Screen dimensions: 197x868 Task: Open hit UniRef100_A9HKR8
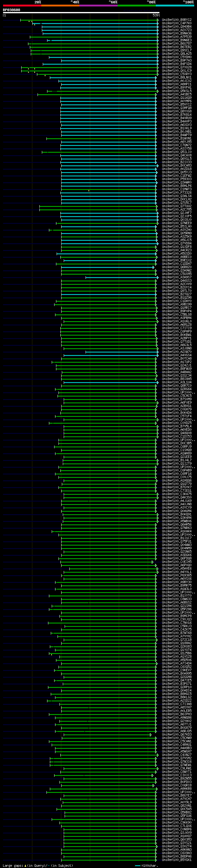pos(177,789)
